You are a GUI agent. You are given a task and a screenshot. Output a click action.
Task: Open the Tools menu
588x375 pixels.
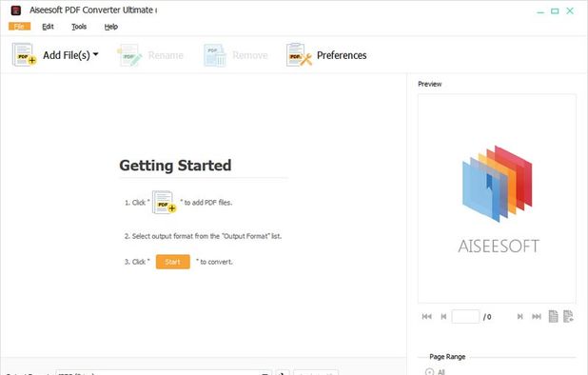(x=79, y=27)
